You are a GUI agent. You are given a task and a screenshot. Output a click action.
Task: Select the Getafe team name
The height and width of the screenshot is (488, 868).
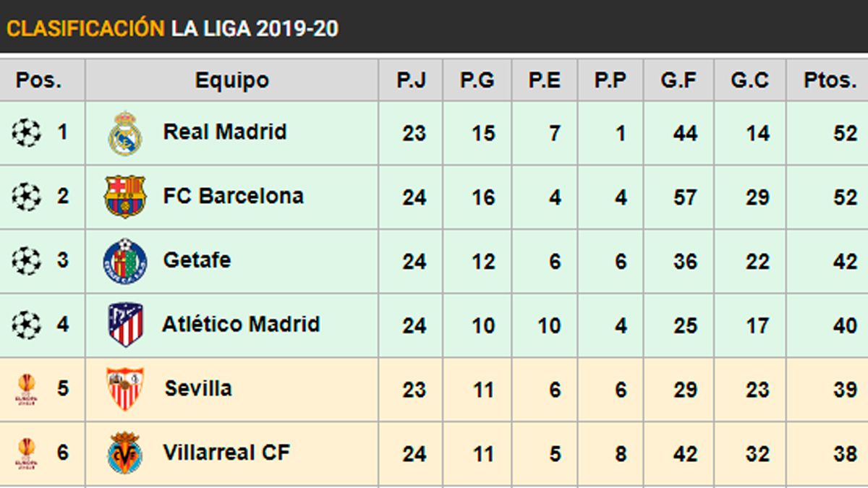tap(197, 260)
